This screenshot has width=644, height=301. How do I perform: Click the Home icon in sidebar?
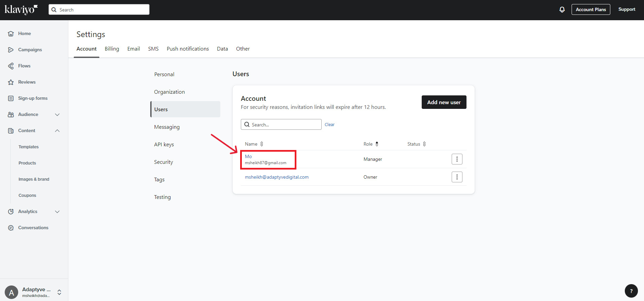pyautogui.click(x=11, y=34)
